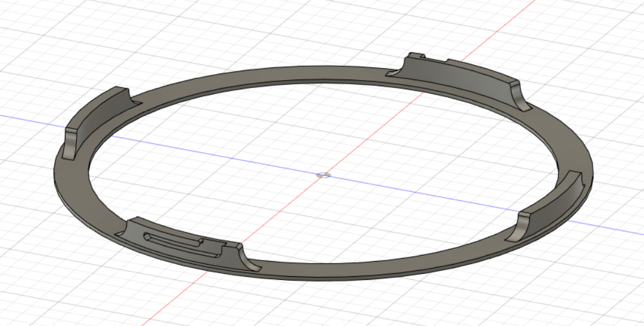Viewport: 644px width, 326px height.
Task: Select the origin point at ring center
Action: 324,175
